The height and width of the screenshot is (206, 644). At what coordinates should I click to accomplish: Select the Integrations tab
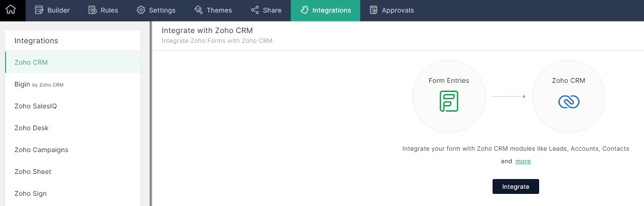coord(326,10)
